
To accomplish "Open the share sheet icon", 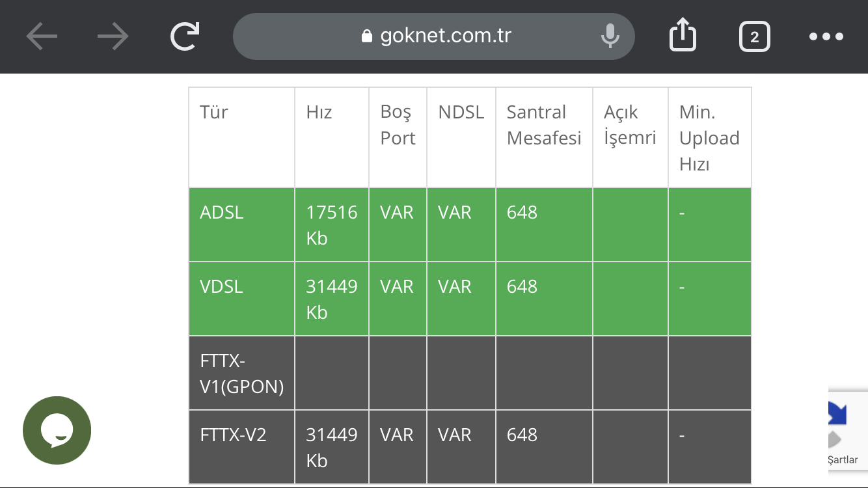I will click(x=683, y=35).
